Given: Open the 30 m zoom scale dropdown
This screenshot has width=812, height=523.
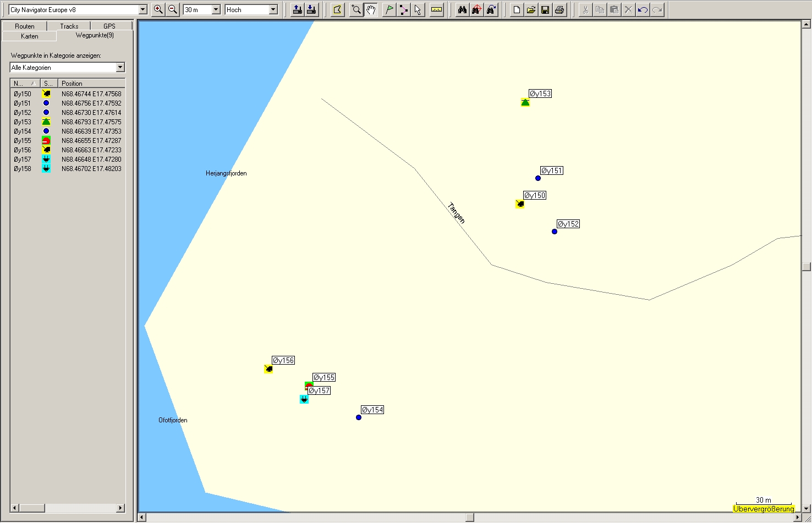Looking at the screenshot, I should pos(216,10).
